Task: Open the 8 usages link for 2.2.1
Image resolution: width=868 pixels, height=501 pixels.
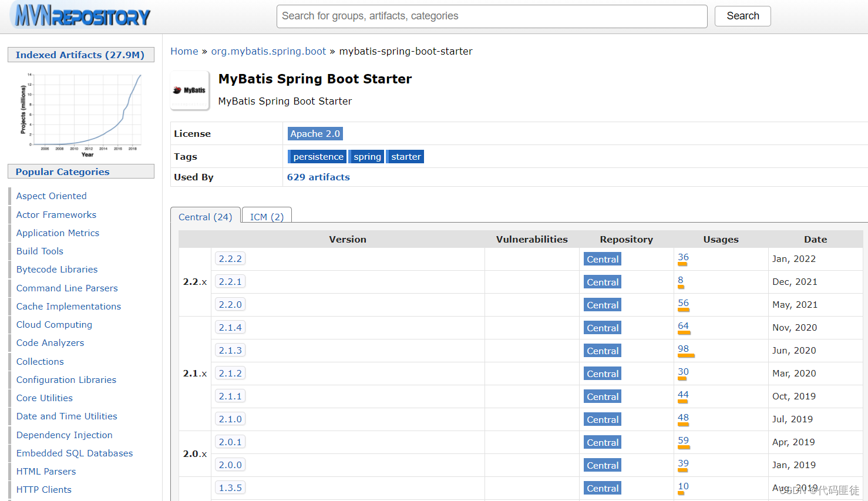Action: point(681,280)
